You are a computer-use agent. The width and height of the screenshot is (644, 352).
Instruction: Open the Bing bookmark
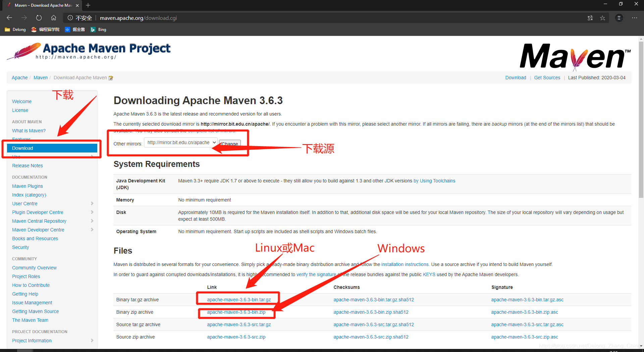click(x=98, y=30)
